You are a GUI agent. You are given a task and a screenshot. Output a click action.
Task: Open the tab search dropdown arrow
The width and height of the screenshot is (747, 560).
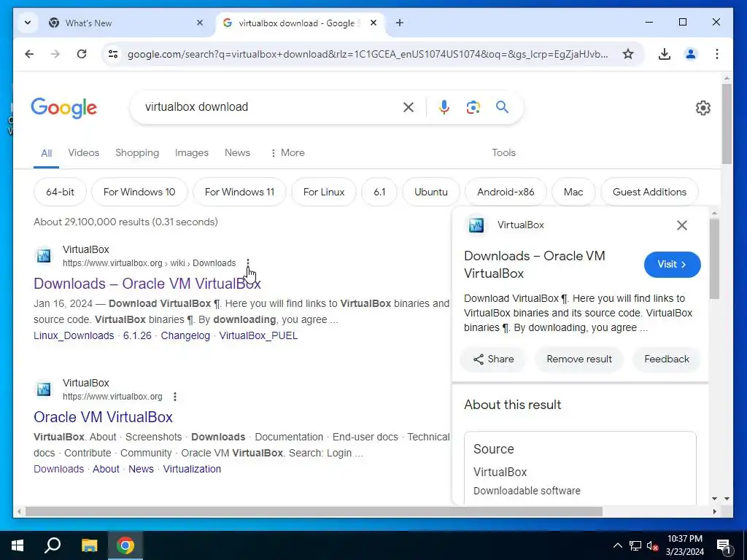click(28, 23)
